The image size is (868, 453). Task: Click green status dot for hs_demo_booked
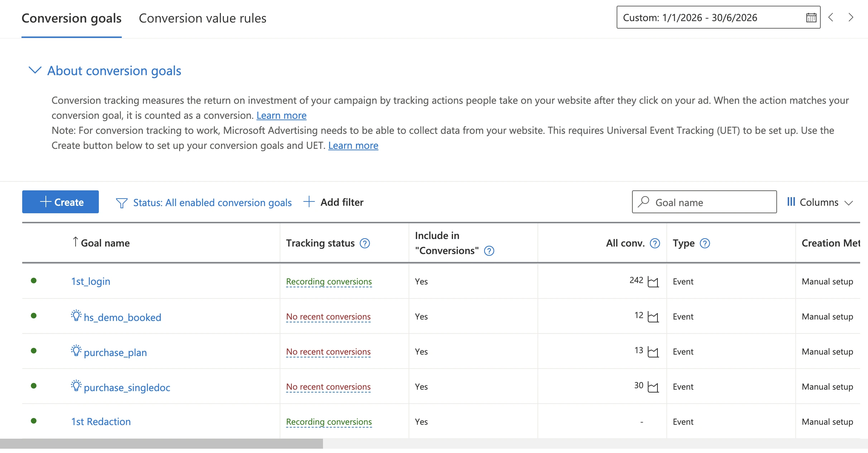(34, 316)
